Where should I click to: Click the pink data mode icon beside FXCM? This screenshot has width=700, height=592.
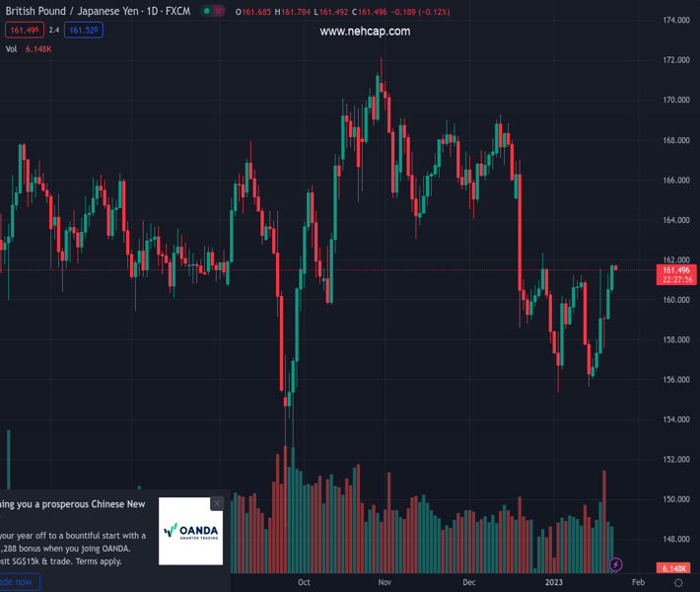(219, 11)
